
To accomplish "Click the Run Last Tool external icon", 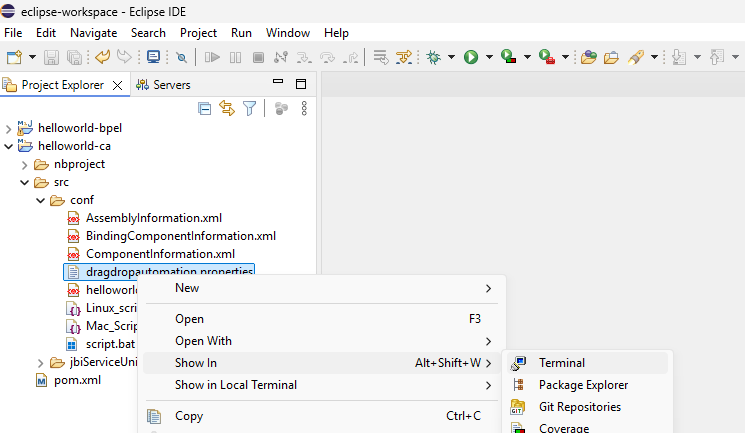I will 547,57.
